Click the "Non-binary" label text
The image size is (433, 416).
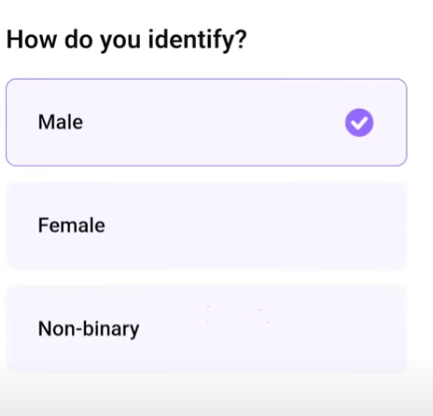point(89,329)
